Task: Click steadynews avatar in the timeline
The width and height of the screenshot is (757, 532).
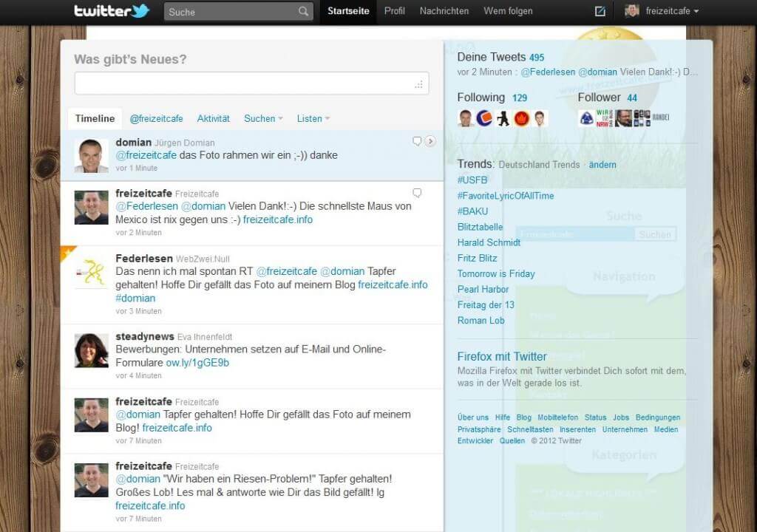Action: click(x=91, y=350)
